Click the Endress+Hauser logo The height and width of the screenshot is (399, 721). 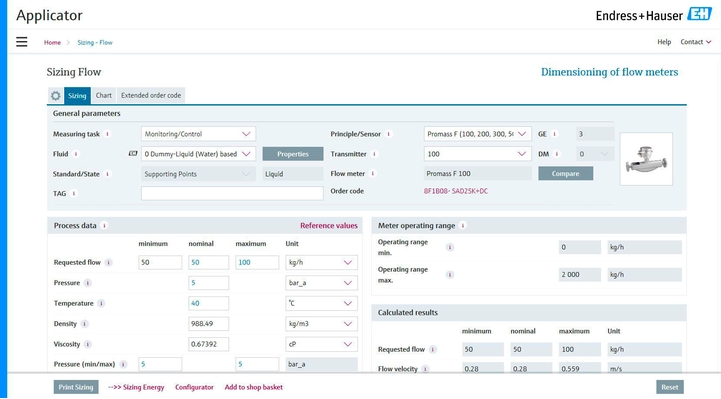[653, 15]
